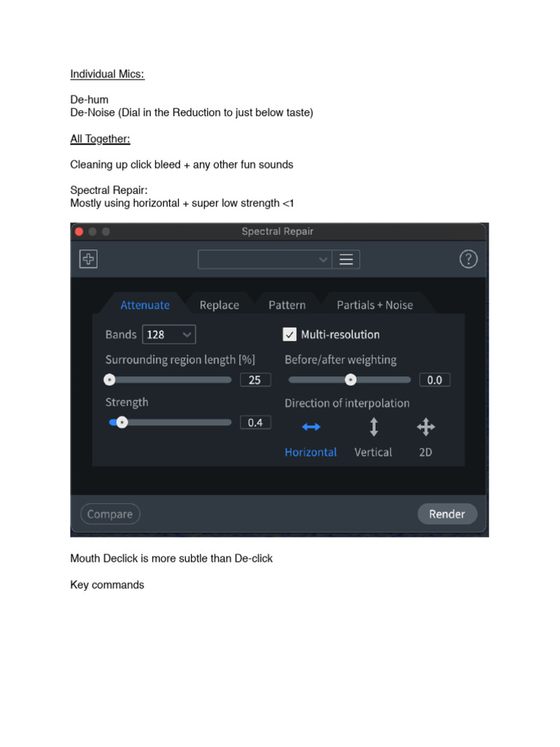Viewport: 560px width, 747px height.
Task: Click the Strength slider handle
Action: 122,422
